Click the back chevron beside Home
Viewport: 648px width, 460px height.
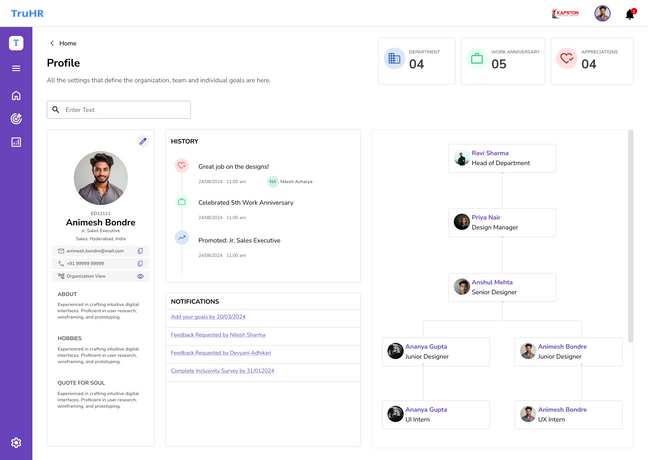[52, 43]
